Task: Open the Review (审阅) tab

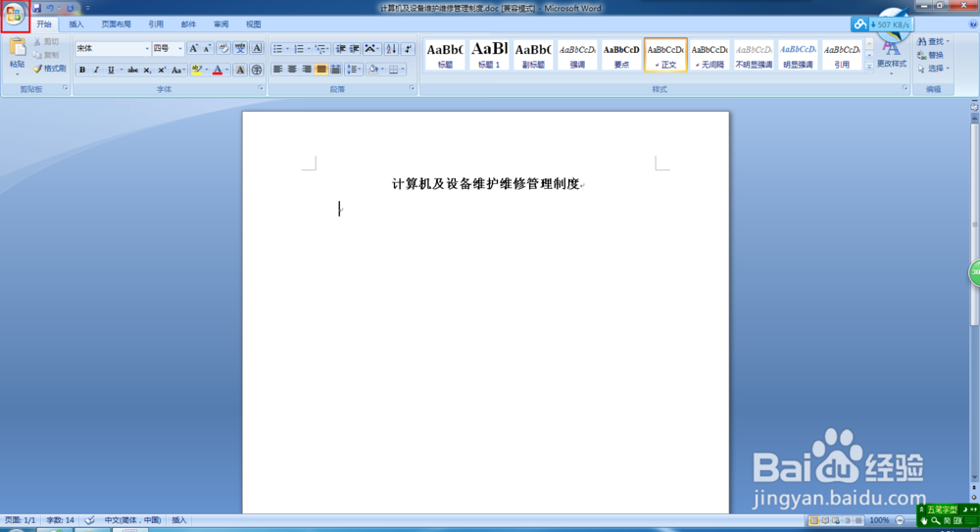Action: click(220, 24)
